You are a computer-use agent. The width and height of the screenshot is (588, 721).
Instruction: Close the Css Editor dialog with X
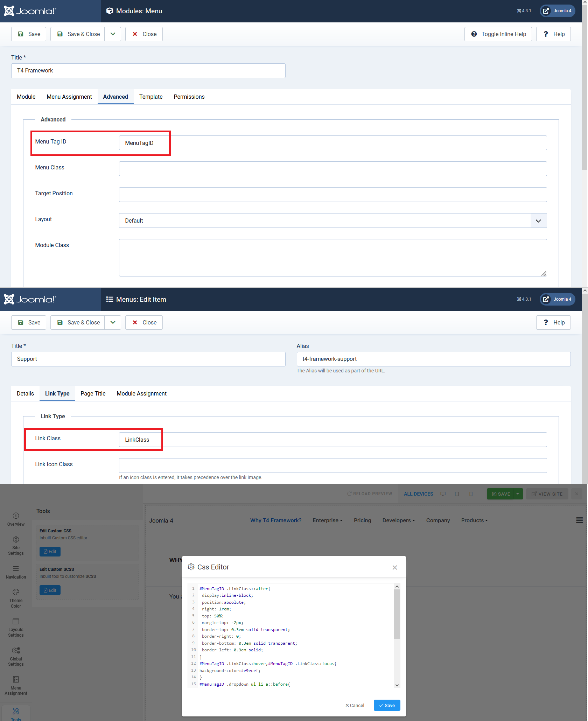pos(395,567)
